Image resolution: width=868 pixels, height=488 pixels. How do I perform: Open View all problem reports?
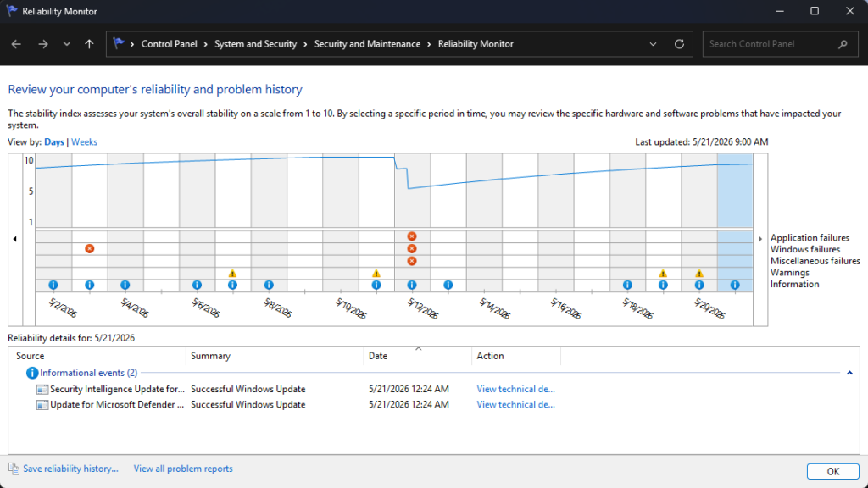pos(183,469)
